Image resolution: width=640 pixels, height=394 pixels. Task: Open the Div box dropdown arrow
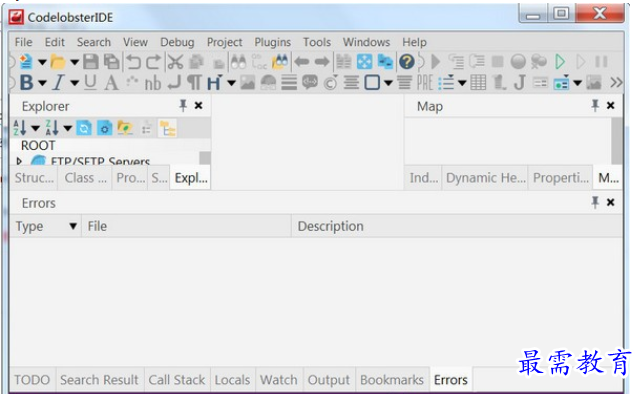coord(388,83)
